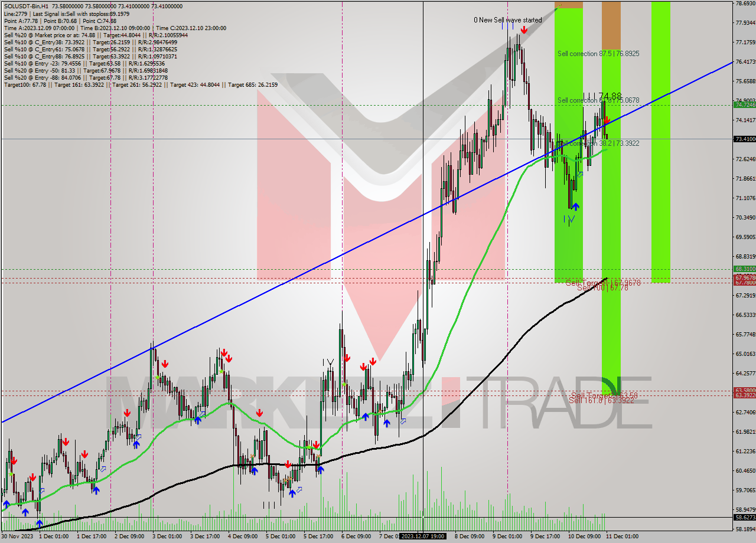Select the hollow blue arrow beside the 10 Dec candles
Screen dimensions: 756x543
[580, 174]
